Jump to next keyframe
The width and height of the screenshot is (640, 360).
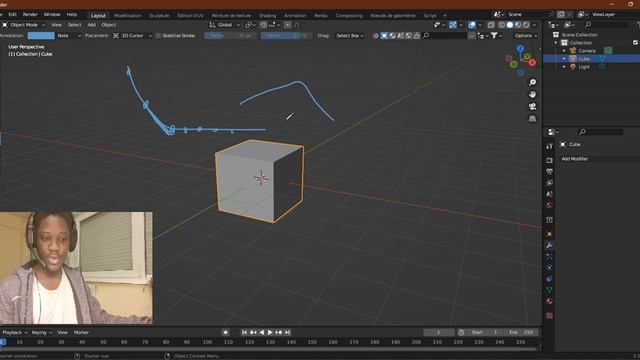[279, 333]
